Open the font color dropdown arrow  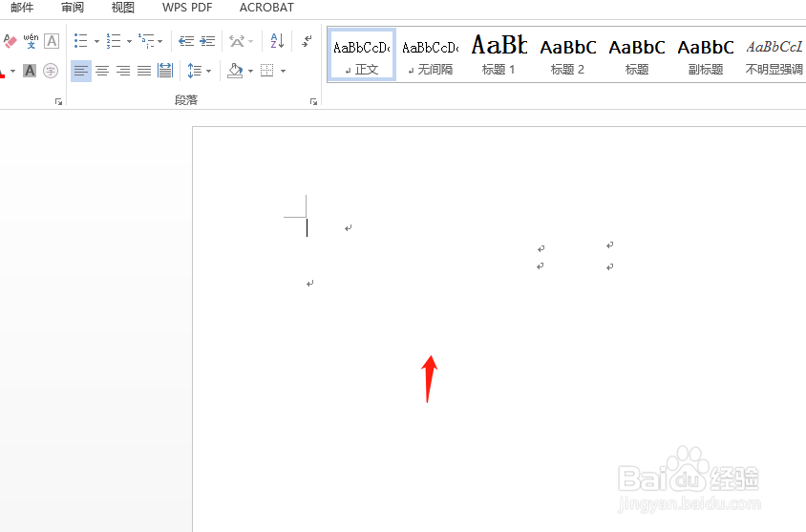click(x=12, y=71)
